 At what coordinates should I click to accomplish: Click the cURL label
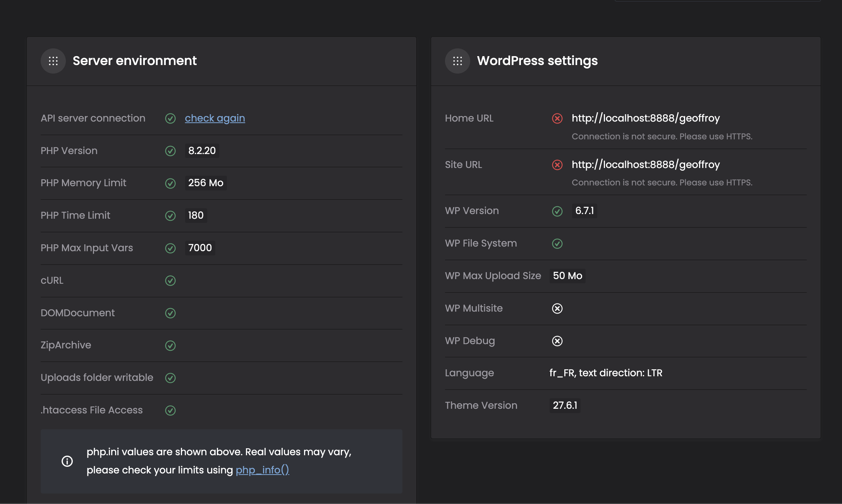point(52,280)
